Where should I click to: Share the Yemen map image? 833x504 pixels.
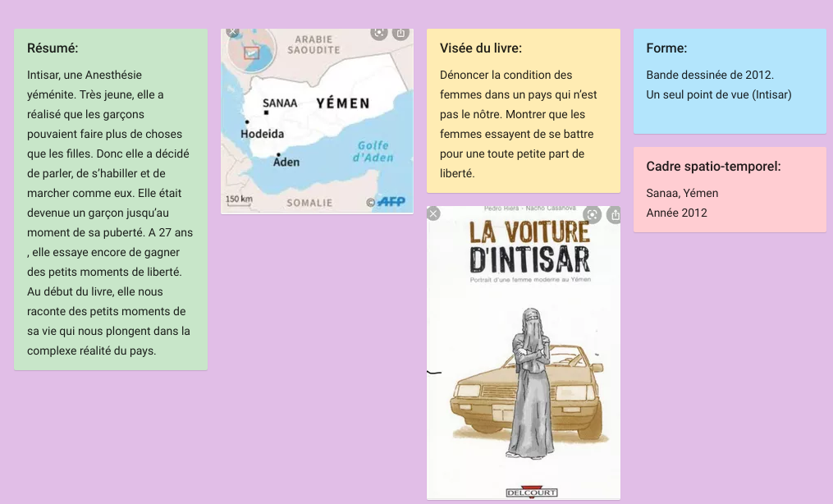400,33
